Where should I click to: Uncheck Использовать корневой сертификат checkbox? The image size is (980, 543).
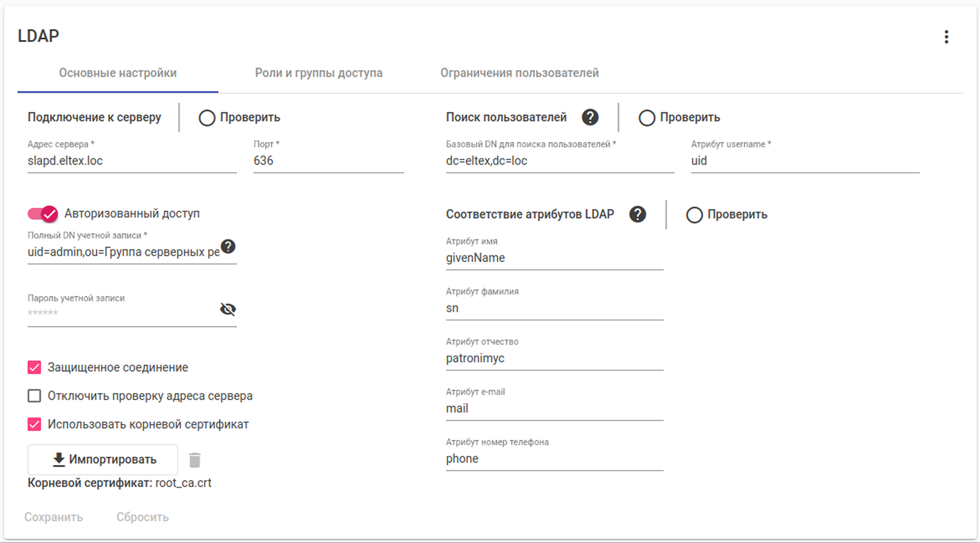[34, 424]
